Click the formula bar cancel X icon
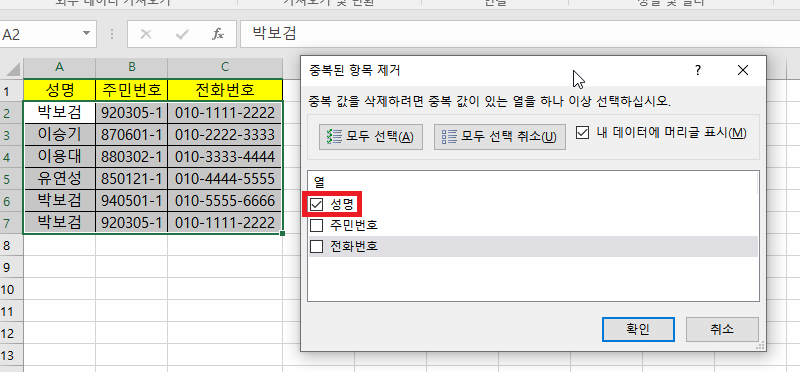 tap(146, 34)
